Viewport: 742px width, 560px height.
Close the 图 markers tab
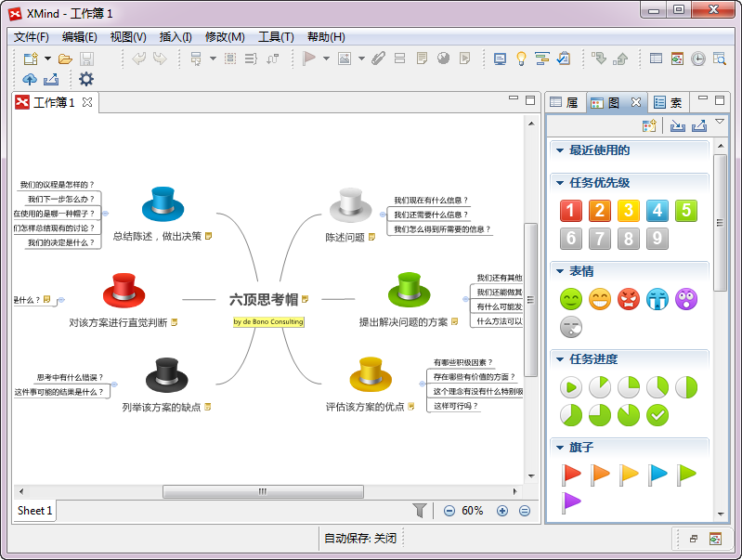[x=636, y=102]
